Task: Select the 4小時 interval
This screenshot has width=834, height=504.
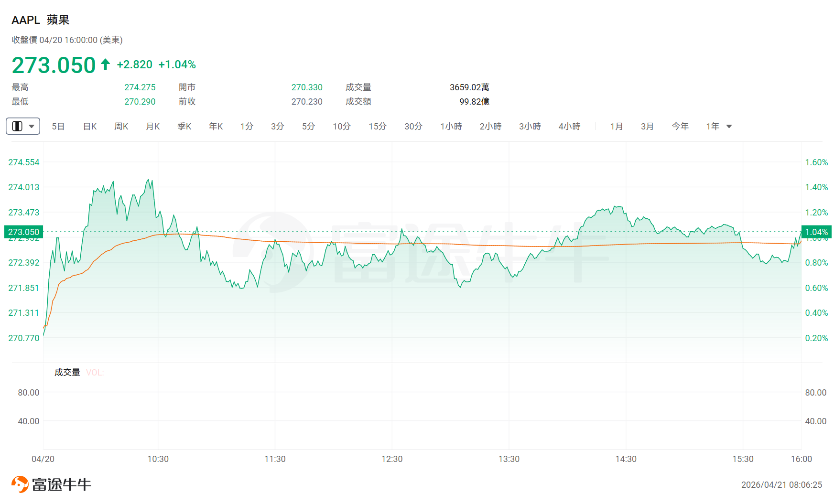Action: (569, 126)
